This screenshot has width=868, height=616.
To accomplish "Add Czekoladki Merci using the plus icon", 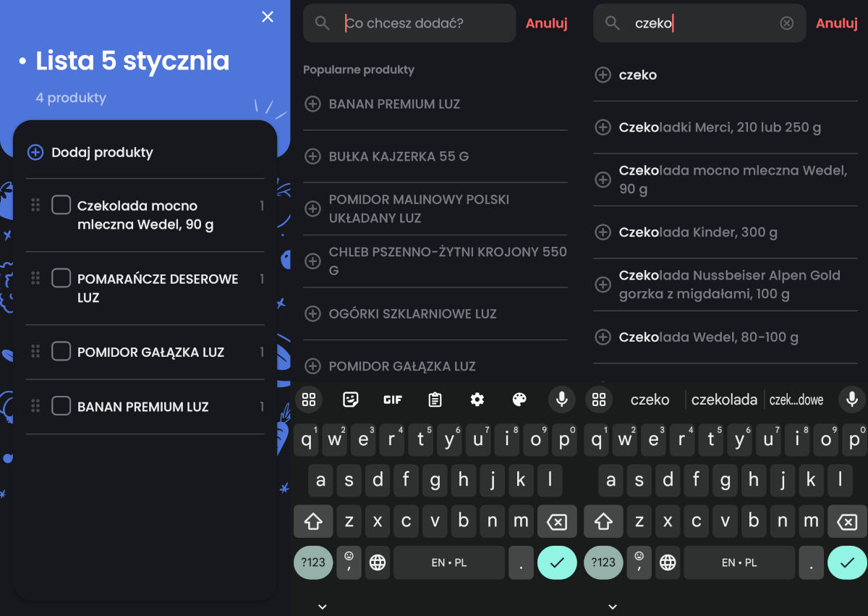I will [x=603, y=127].
